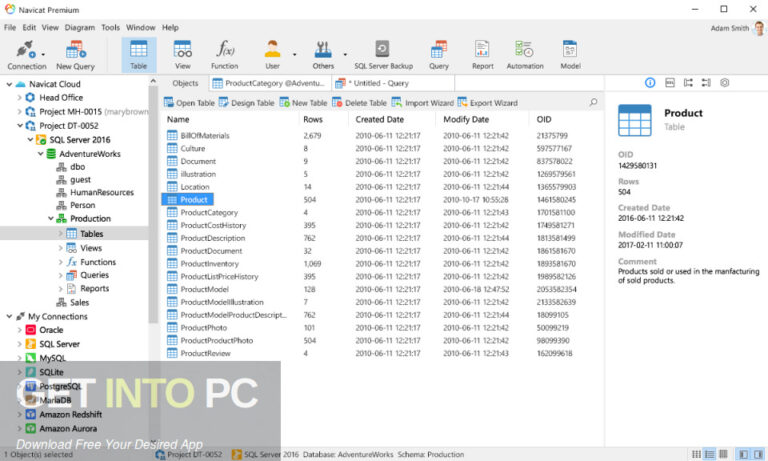This screenshot has height=461, width=768.
Task: Open the Query toolbar icon
Action: tap(439, 49)
